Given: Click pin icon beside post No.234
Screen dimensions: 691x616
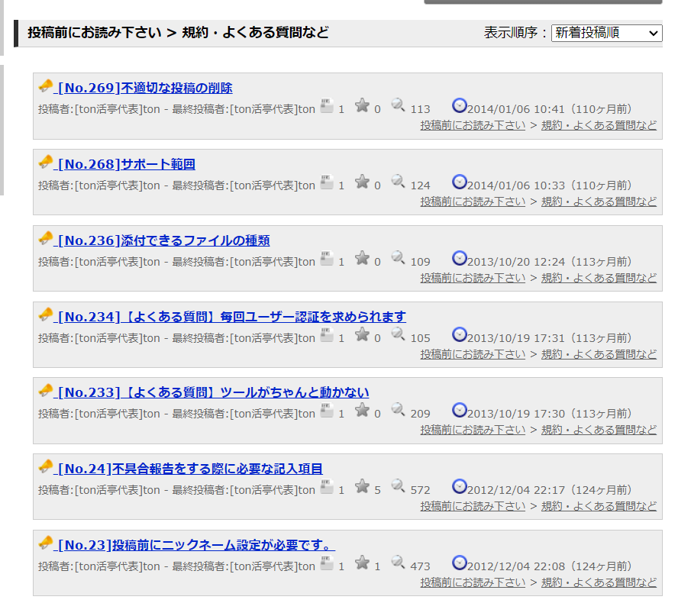Looking at the screenshot, I should [x=46, y=314].
